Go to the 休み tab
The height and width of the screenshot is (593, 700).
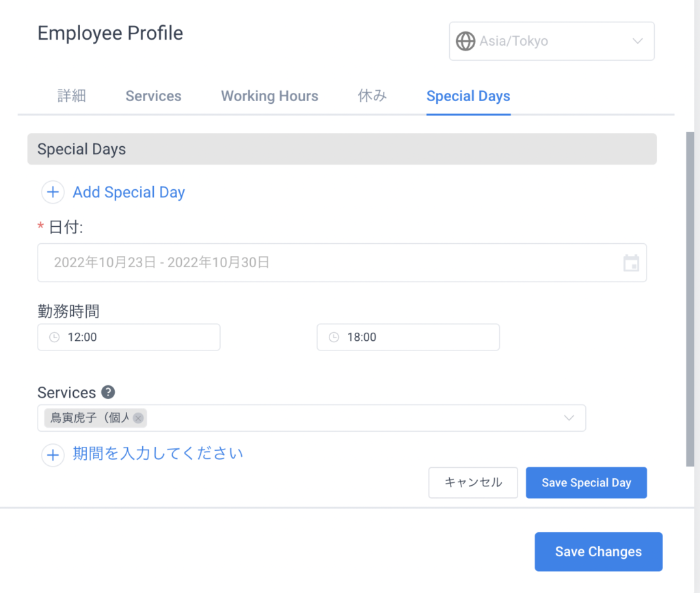373,96
